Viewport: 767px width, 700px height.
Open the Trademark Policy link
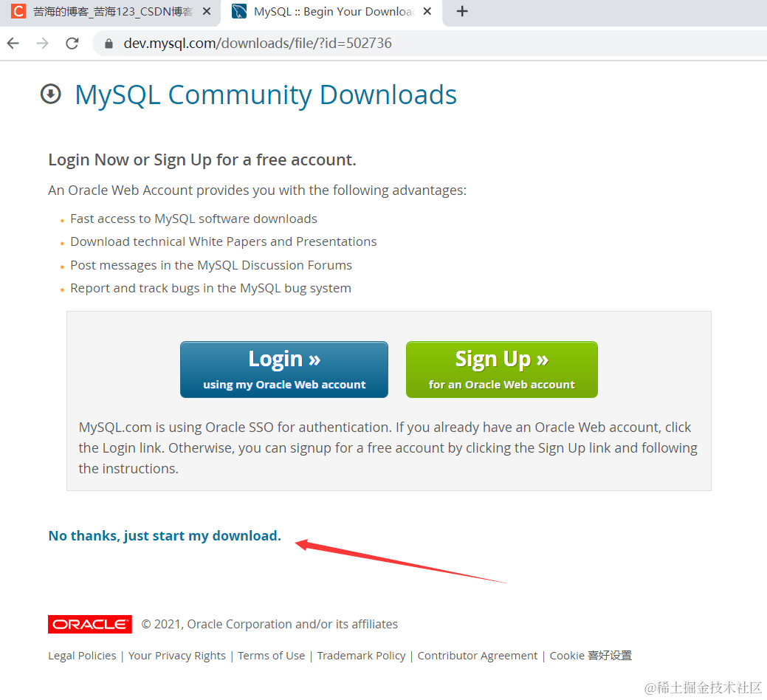(x=362, y=656)
